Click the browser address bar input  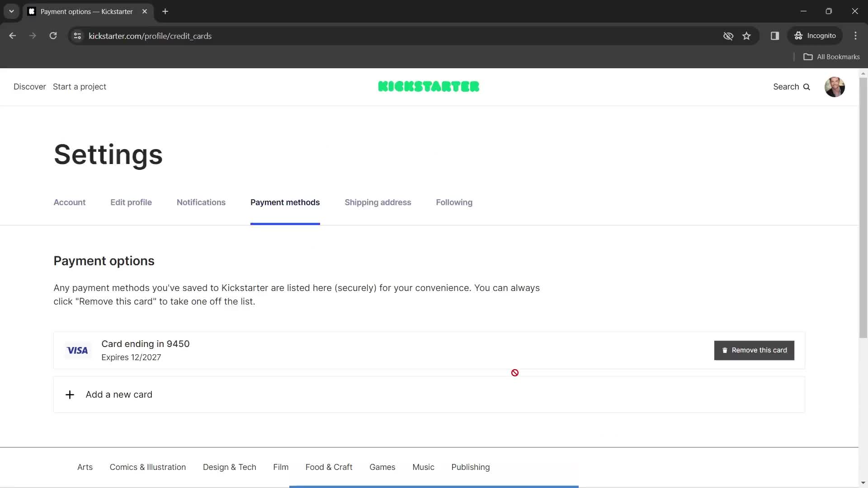tap(150, 36)
